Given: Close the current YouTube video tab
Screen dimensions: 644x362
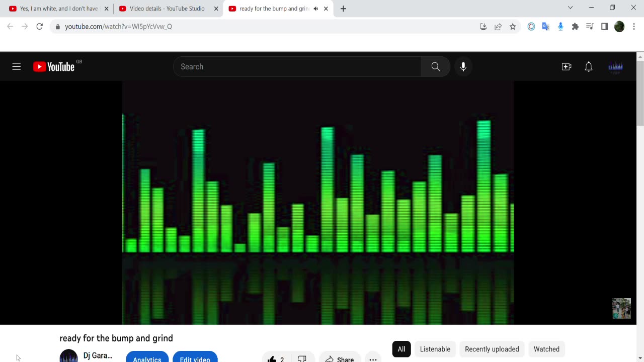Looking at the screenshot, I should 326,9.
